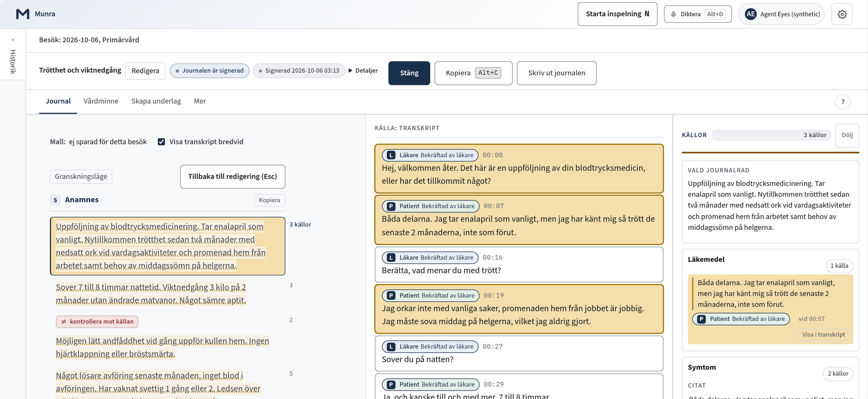
Task: Click 'Visa i transkript' link
Action: click(x=824, y=334)
